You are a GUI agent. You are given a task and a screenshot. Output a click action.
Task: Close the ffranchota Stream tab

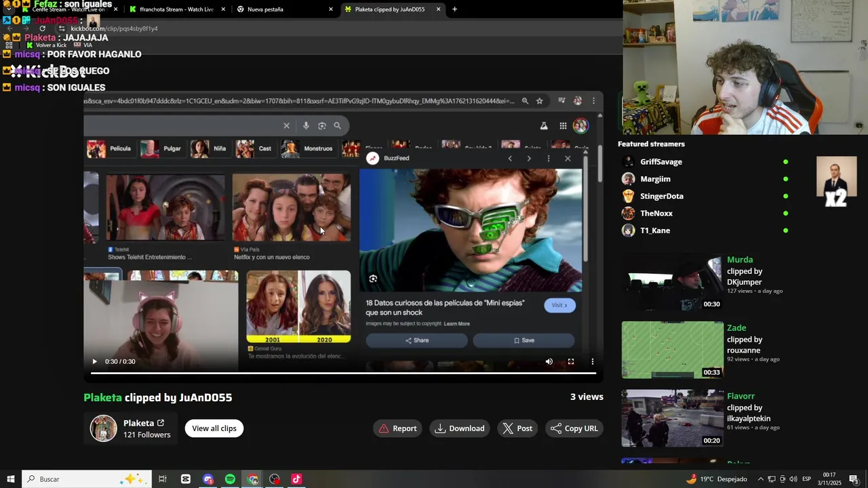pyautogui.click(x=223, y=9)
